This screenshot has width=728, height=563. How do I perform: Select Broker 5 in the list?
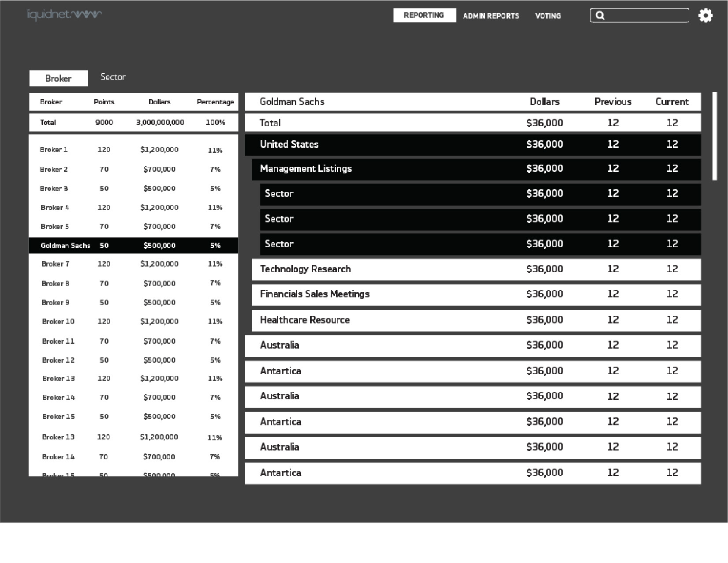pos(134,226)
